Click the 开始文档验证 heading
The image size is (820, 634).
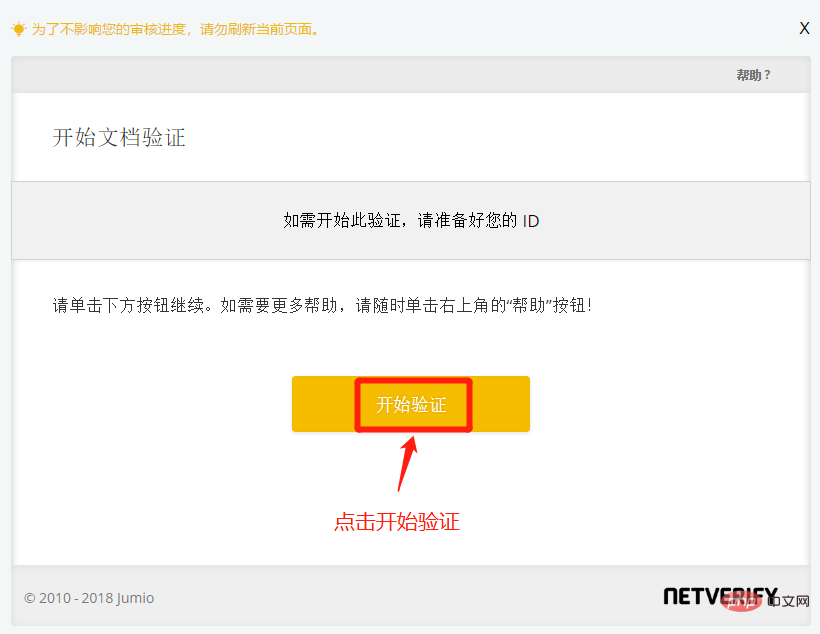click(x=119, y=137)
